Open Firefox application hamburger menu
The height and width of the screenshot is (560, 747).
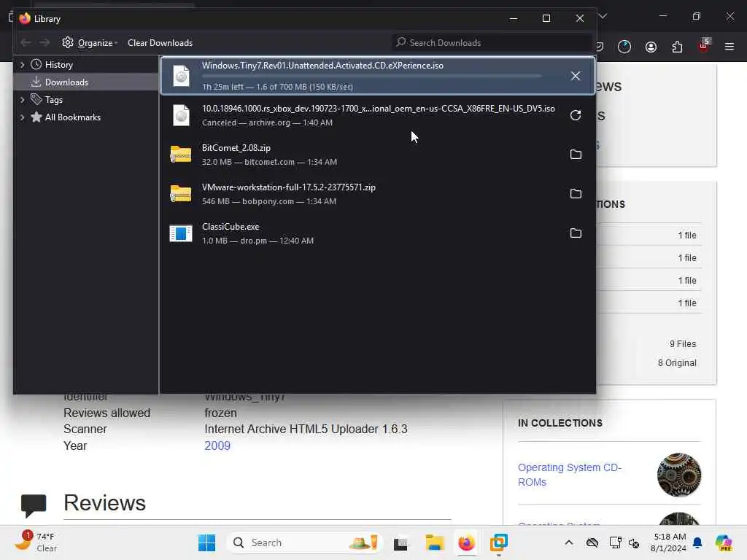point(729,47)
